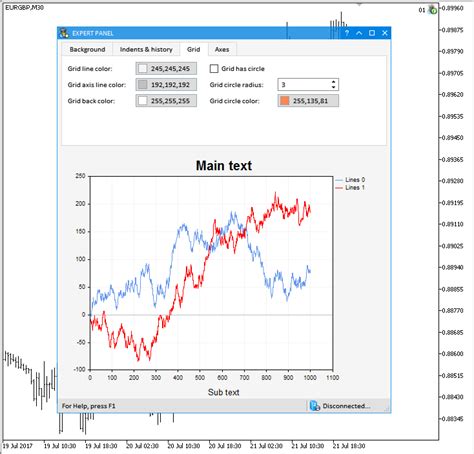
Task: Click the Grid back color label
Action: (x=91, y=101)
